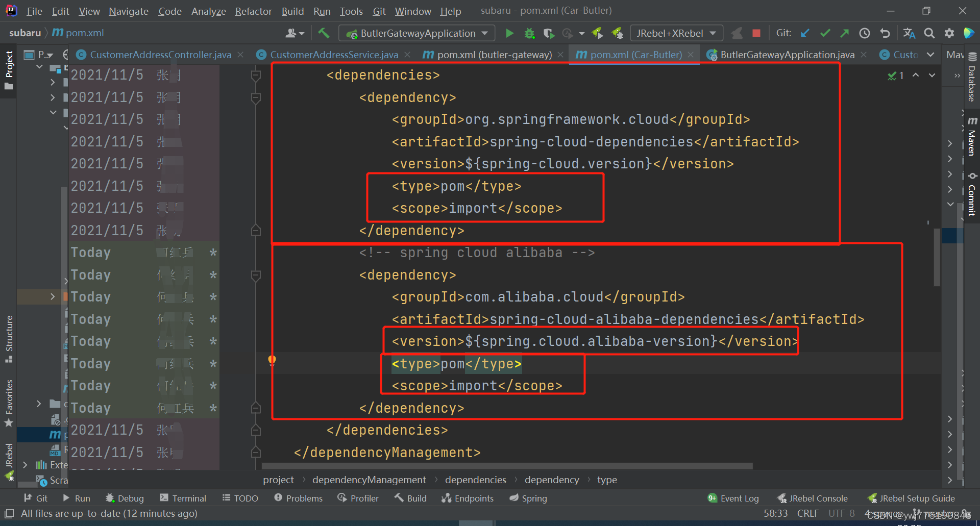Start the debugger

click(x=529, y=33)
